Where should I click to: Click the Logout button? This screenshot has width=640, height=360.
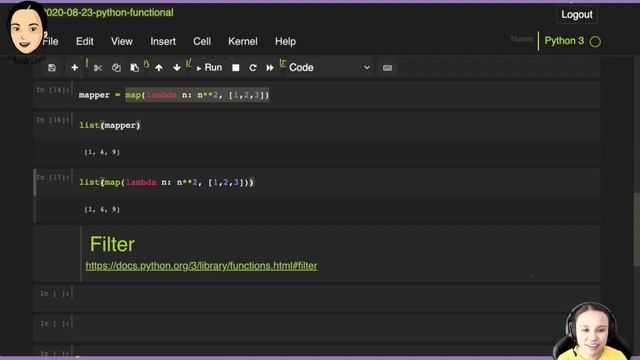point(577,15)
